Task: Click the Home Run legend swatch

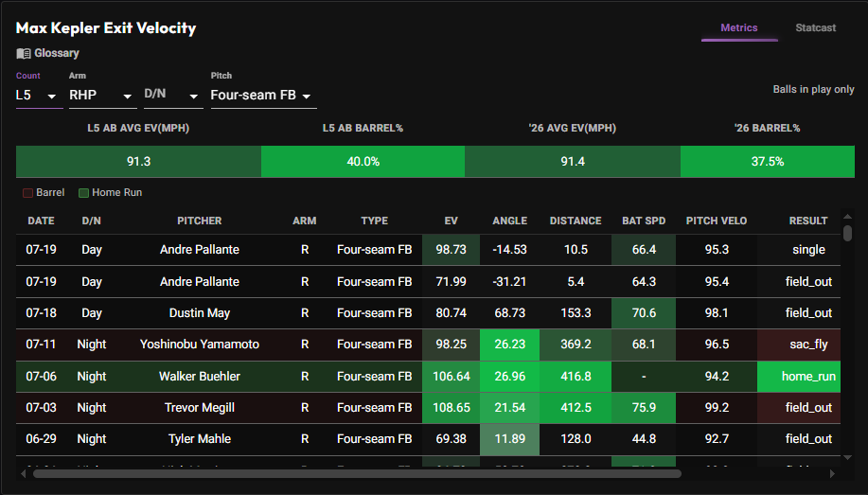Action: tap(83, 193)
